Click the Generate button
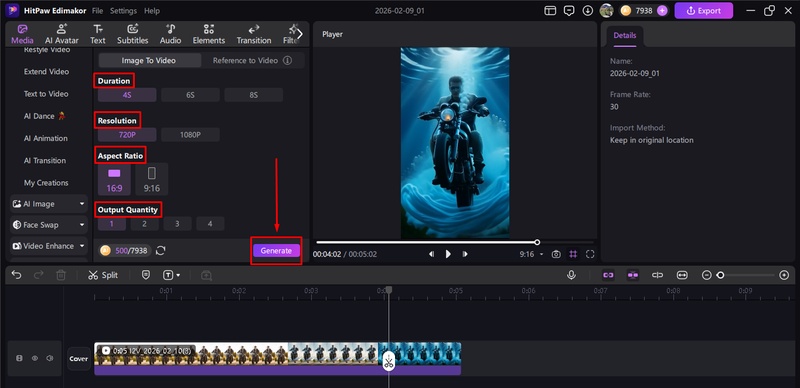The height and width of the screenshot is (388, 800). (x=276, y=251)
